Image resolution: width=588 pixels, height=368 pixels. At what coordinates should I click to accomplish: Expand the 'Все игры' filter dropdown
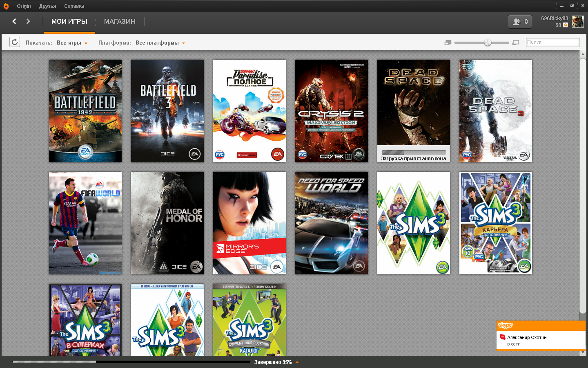pyautogui.click(x=72, y=43)
